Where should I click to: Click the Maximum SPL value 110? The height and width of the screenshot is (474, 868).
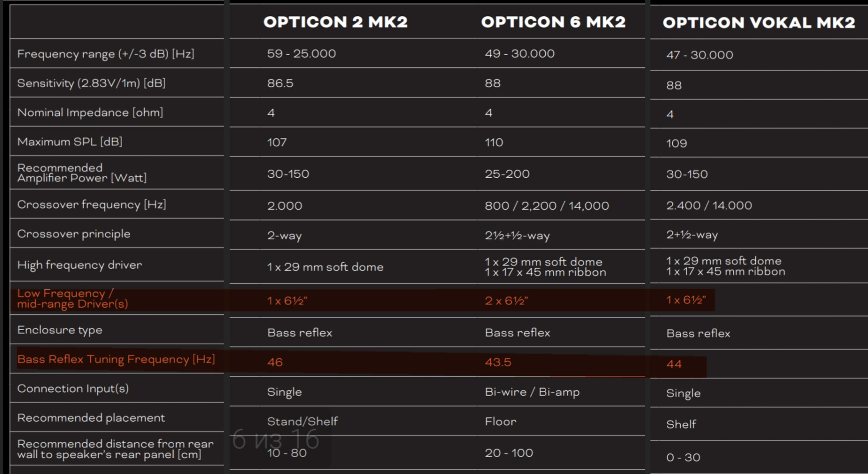[494, 142]
